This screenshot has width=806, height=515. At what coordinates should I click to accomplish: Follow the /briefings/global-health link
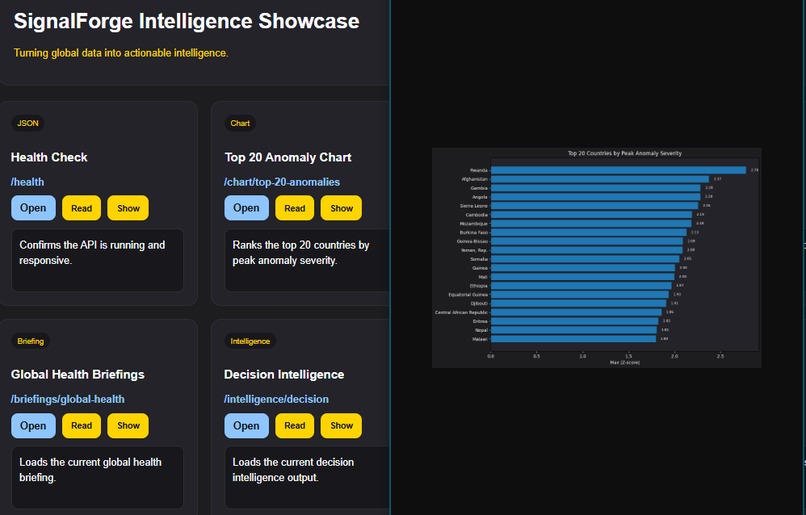[67, 399]
